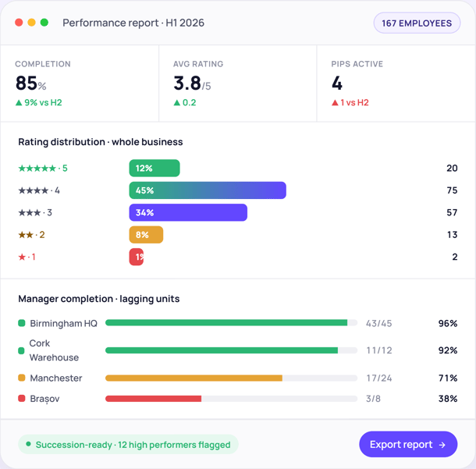The width and height of the screenshot is (476, 469).
Task: Click the arrow icon in Export report
Action: pyautogui.click(x=442, y=445)
